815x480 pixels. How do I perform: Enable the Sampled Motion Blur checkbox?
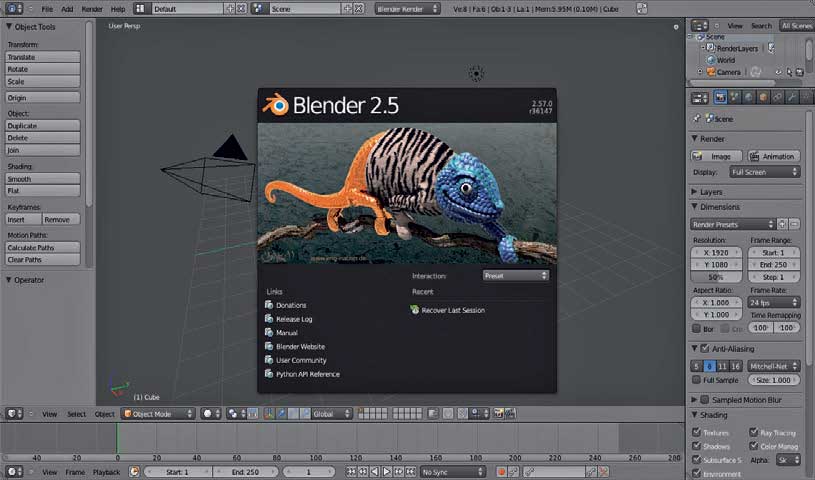pos(705,400)
